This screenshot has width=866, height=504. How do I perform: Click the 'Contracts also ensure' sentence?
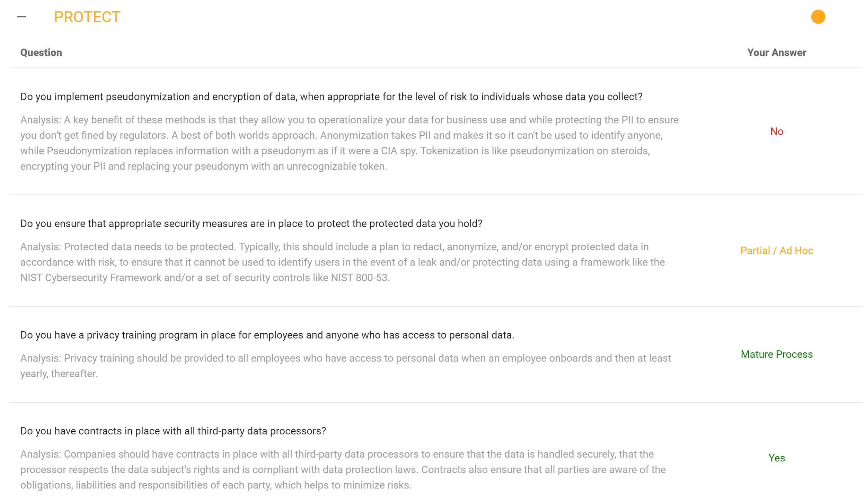point(543,470)
